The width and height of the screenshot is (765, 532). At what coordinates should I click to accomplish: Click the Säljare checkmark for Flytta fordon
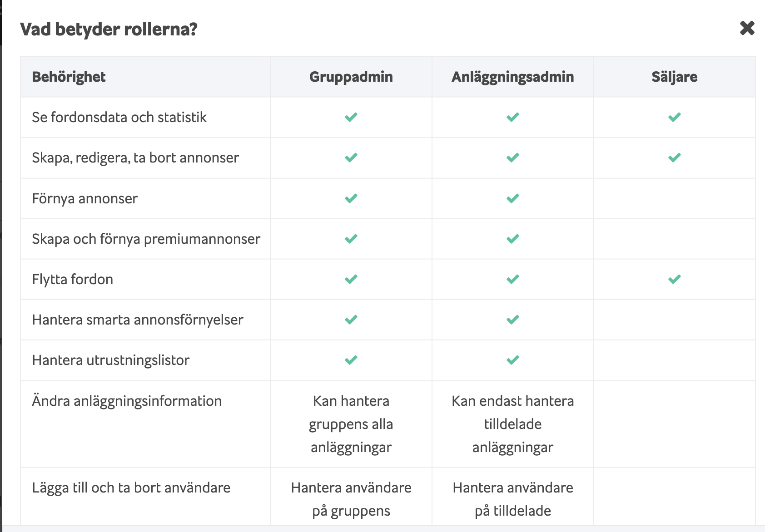[x=674, y=279]
